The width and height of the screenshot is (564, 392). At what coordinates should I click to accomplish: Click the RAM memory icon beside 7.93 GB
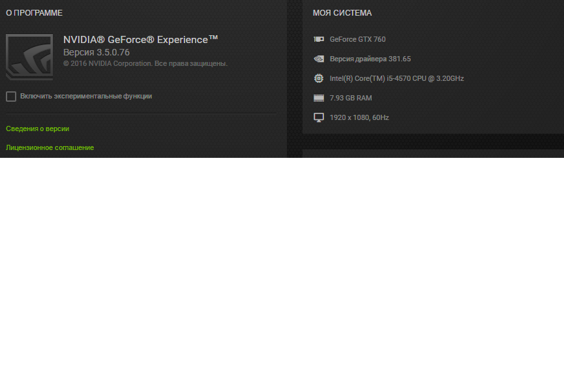tap(319, 98)
